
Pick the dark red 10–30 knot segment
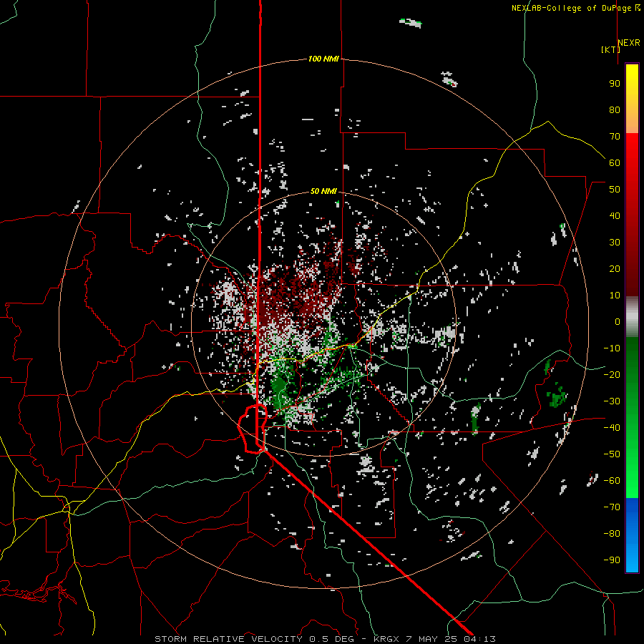coord(632,269)
